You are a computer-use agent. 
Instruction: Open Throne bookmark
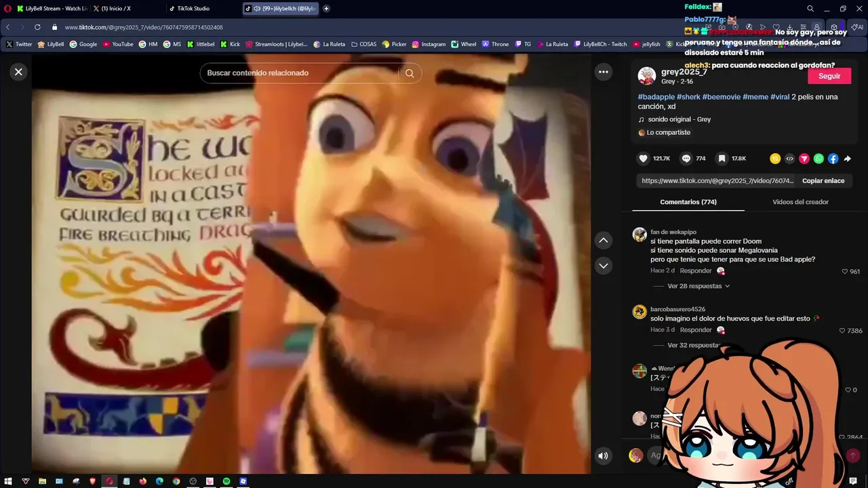click(x=496, y=44)
